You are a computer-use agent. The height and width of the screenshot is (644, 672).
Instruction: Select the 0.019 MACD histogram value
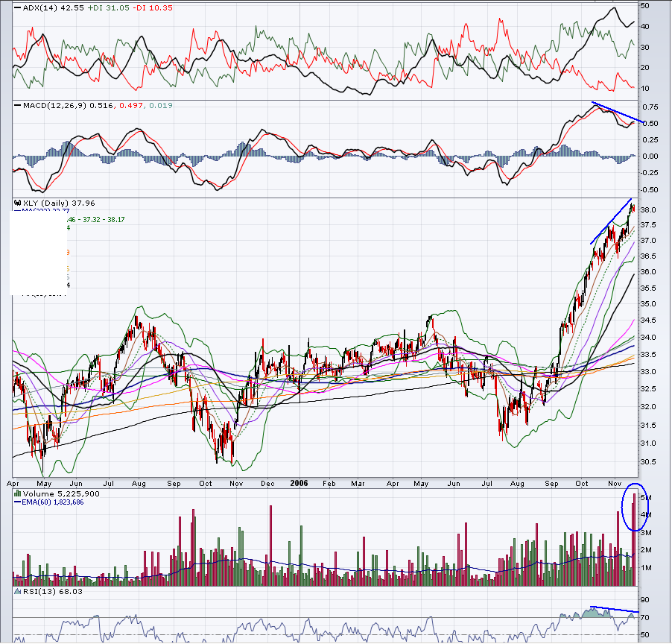tap(161, 106)
